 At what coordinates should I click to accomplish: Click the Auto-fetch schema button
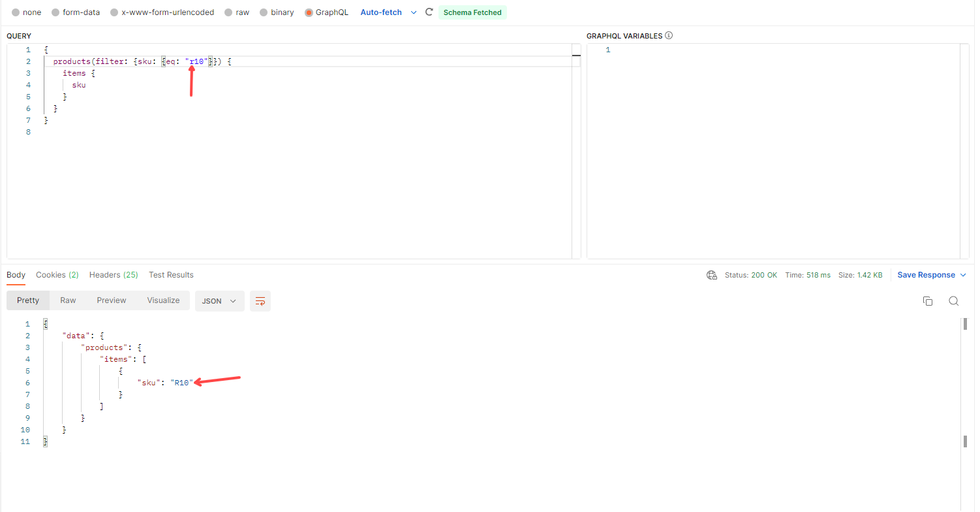[381, 12]
